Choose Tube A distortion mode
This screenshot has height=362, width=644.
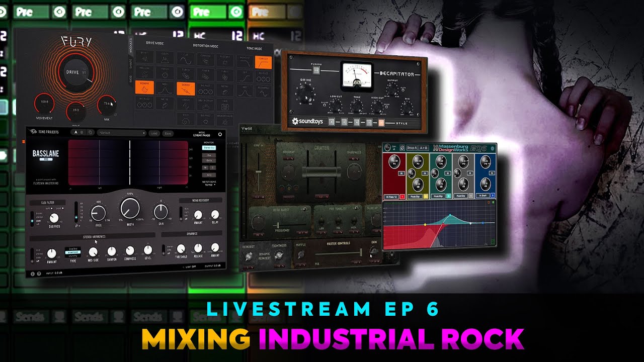186,74
